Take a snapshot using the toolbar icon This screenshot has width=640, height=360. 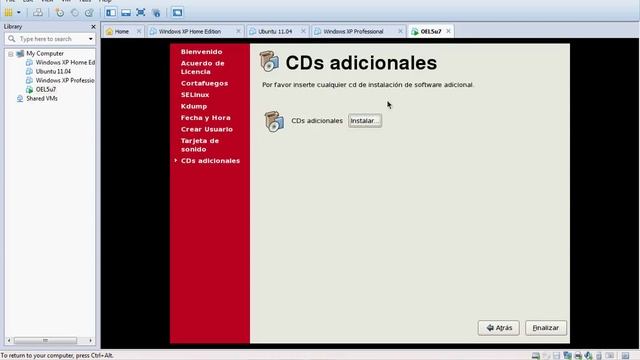[60, 13]
